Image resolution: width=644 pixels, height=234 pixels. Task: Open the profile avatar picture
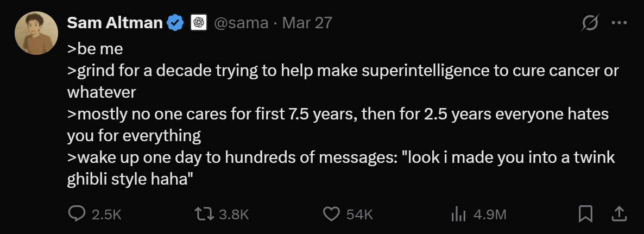(x=36, y=33)
